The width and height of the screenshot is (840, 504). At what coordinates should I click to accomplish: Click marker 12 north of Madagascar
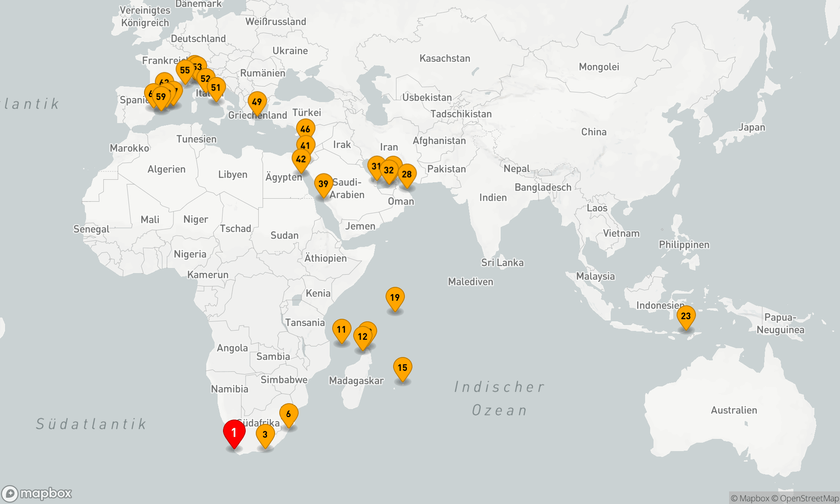point(362,336)
